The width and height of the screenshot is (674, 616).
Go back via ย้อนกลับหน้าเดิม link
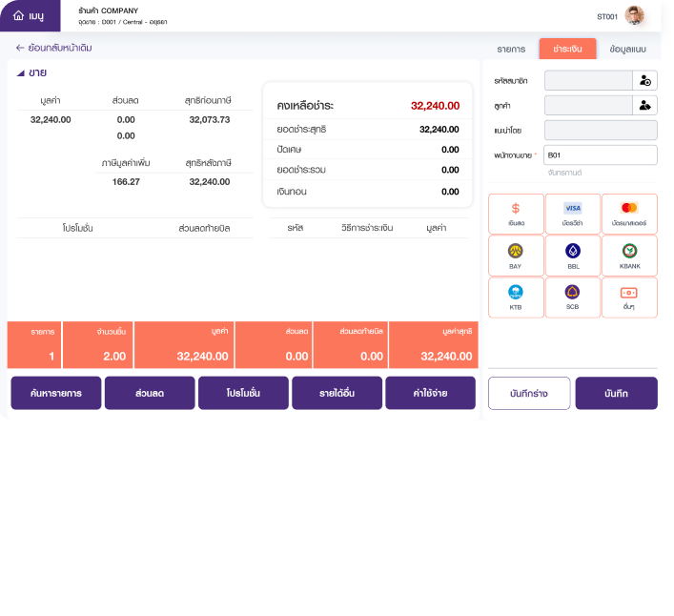click(x=53, y=48)
